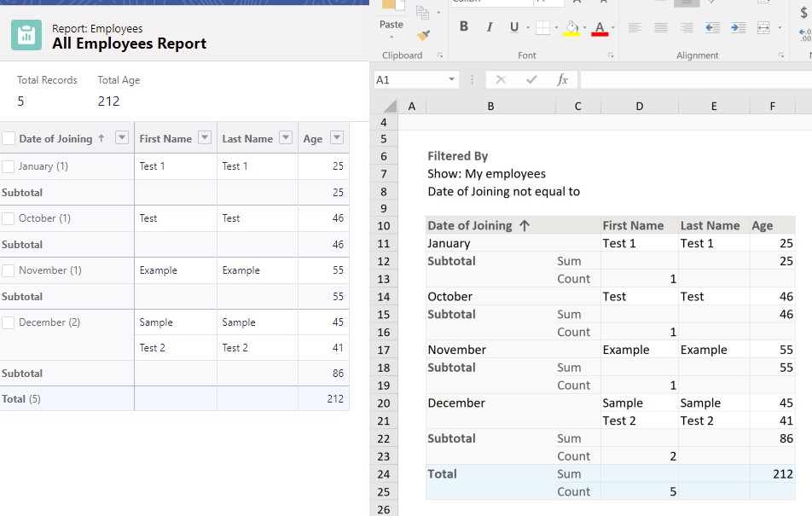The height and width of the screenshot is (516, 812).
Task: Click the Increase Decimal icon
Action: tap(805, 35)
